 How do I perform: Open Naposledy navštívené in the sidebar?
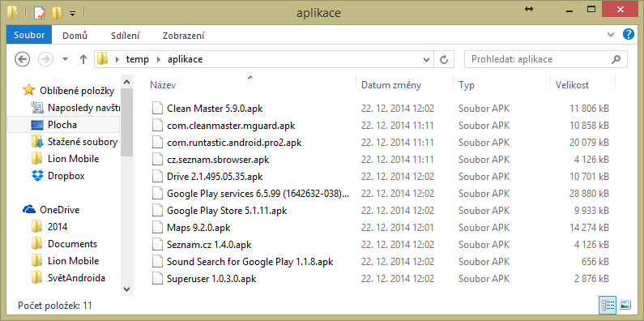pos(83,108)
